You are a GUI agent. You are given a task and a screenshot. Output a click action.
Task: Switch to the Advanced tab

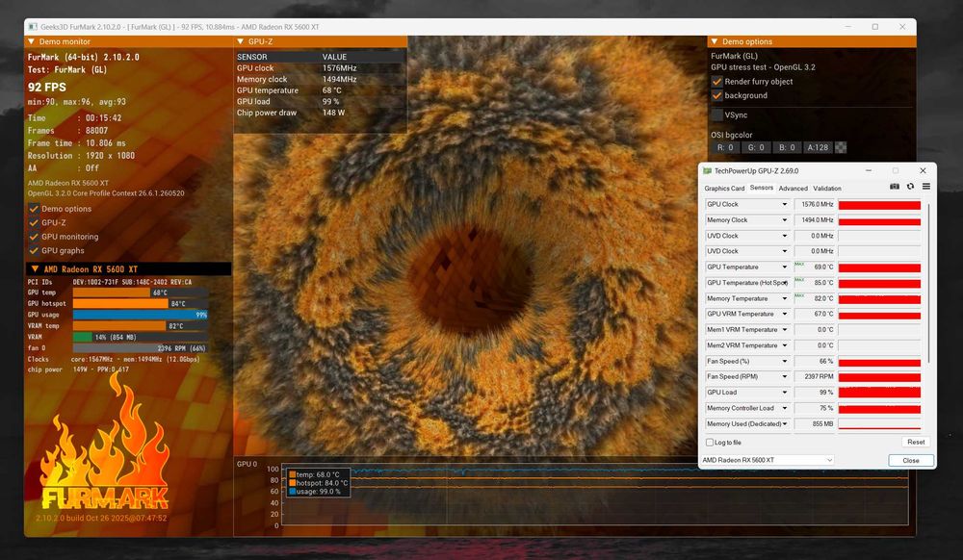click(793, 189)
